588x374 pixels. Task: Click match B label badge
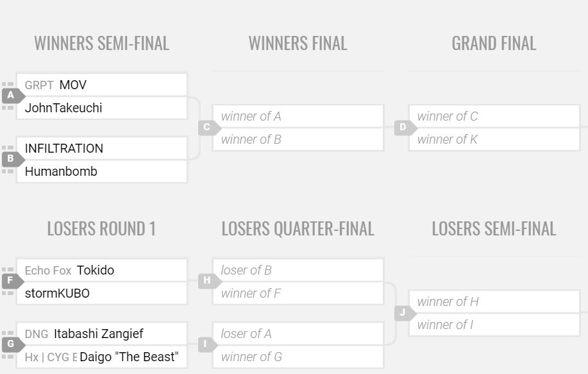click(11, 159)
